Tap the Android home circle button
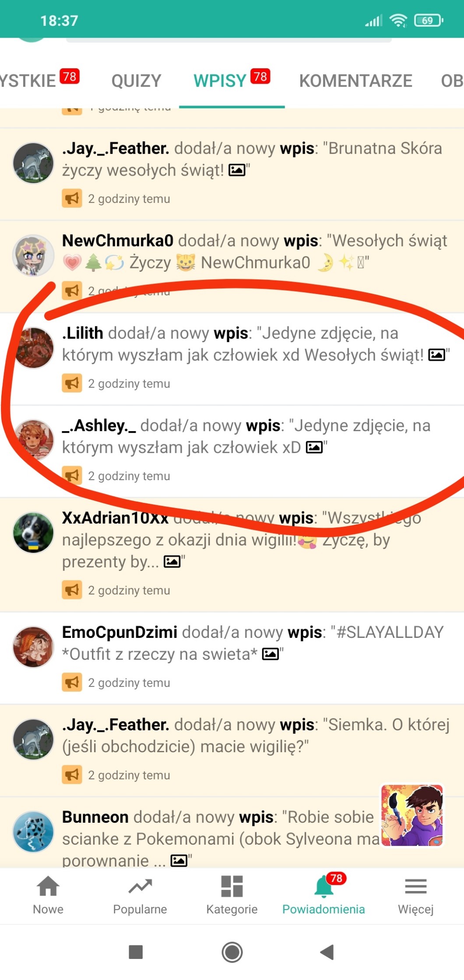This screenshot has height=980, width=464. (232, 952)
